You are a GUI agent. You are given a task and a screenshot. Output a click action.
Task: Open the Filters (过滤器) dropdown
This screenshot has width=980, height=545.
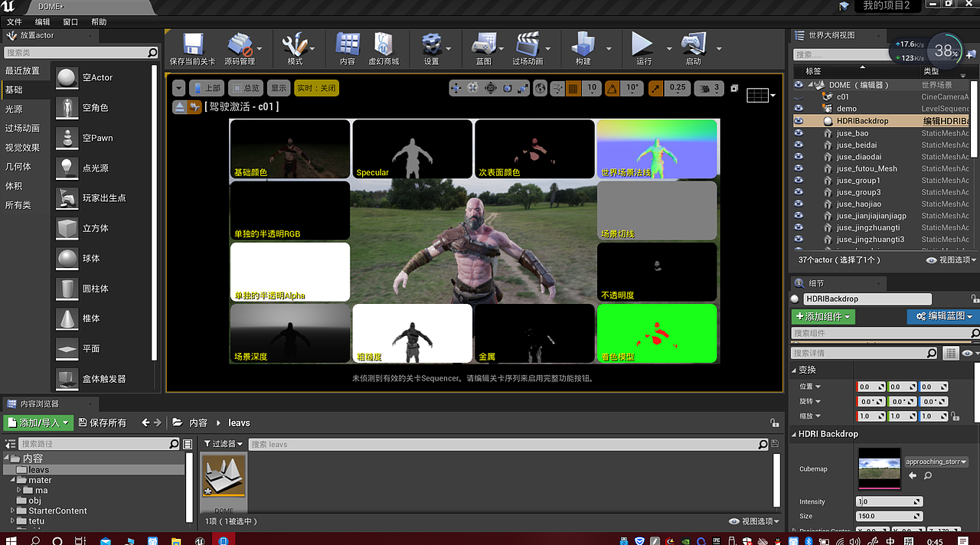(x=223, y=444)
